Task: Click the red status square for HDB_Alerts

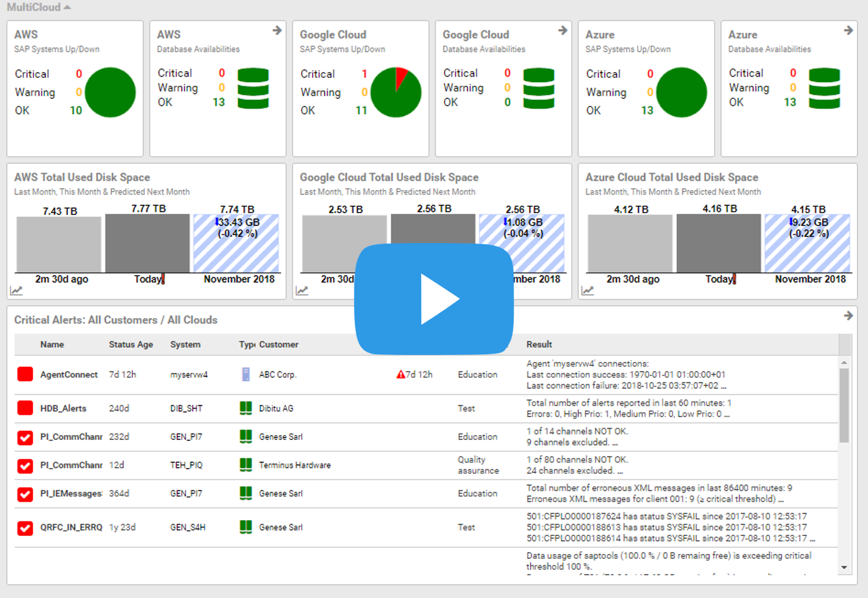Action: click(x=25, y=408)
